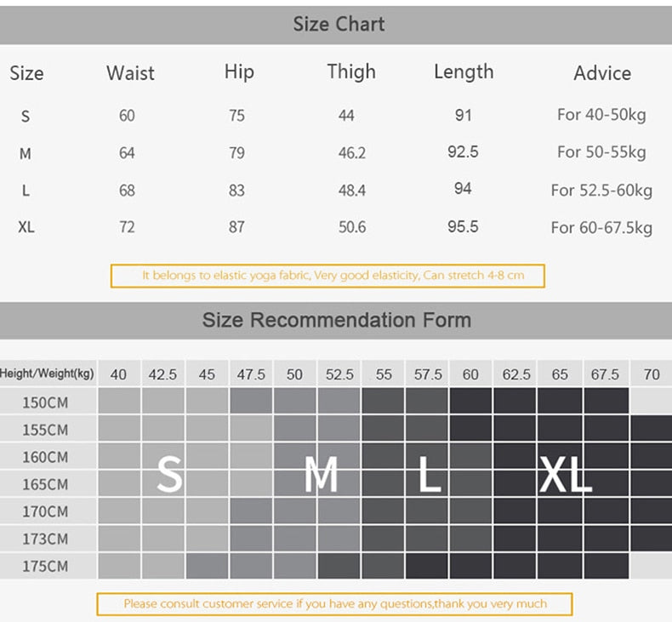Select the Length column header
The height and width of the screenshot is (622, 672).
(463, 72)
